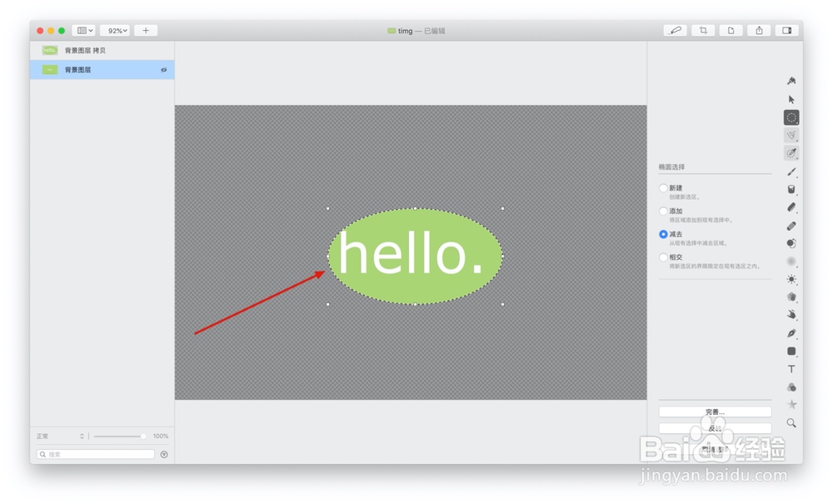The height and width of the screenshot is (504, 833).
Task: Select the Lighten sun tool
Action: point(791,279)
